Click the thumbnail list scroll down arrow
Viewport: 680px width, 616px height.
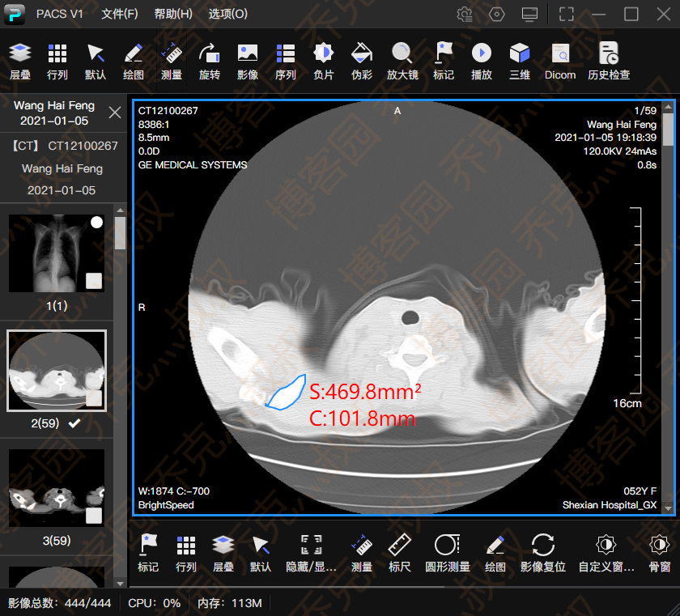click(120, 583)
